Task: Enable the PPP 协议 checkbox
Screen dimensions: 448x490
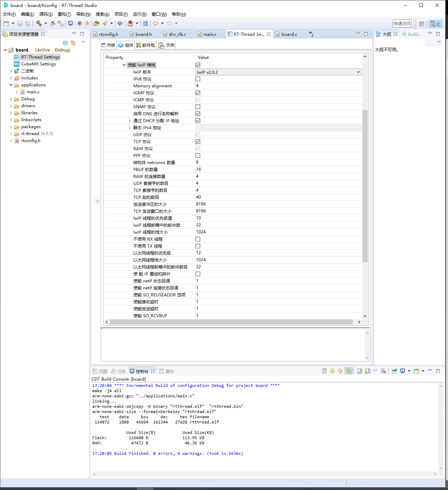Action: (x=198, y=155)
